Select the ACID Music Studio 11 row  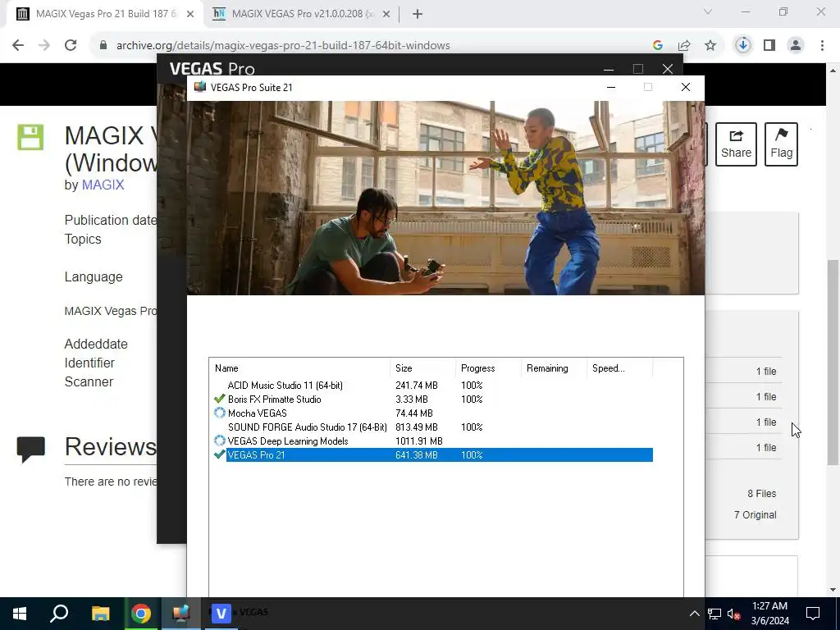coord(431,386)
